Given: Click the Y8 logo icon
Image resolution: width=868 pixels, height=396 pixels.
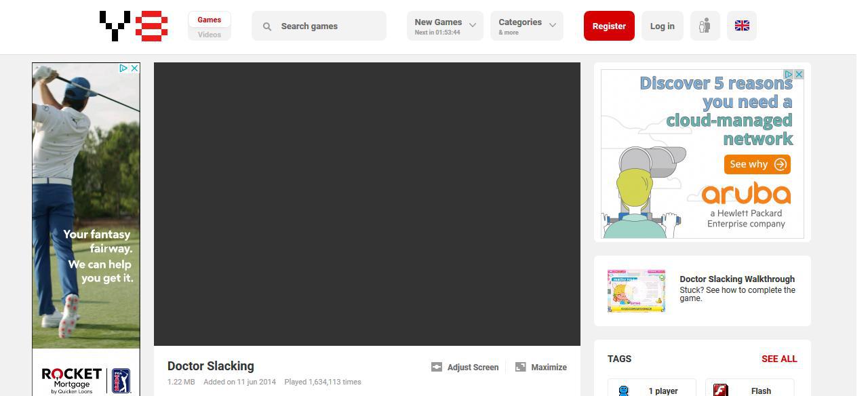Looking at the screenshot, I should pyautogui.click(x=134, y=26).
